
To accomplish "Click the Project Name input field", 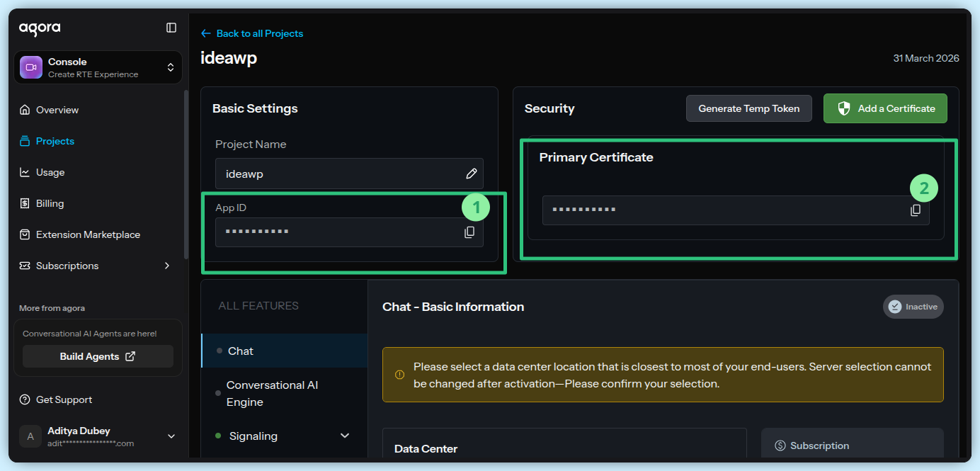I will tap(340, 174).
